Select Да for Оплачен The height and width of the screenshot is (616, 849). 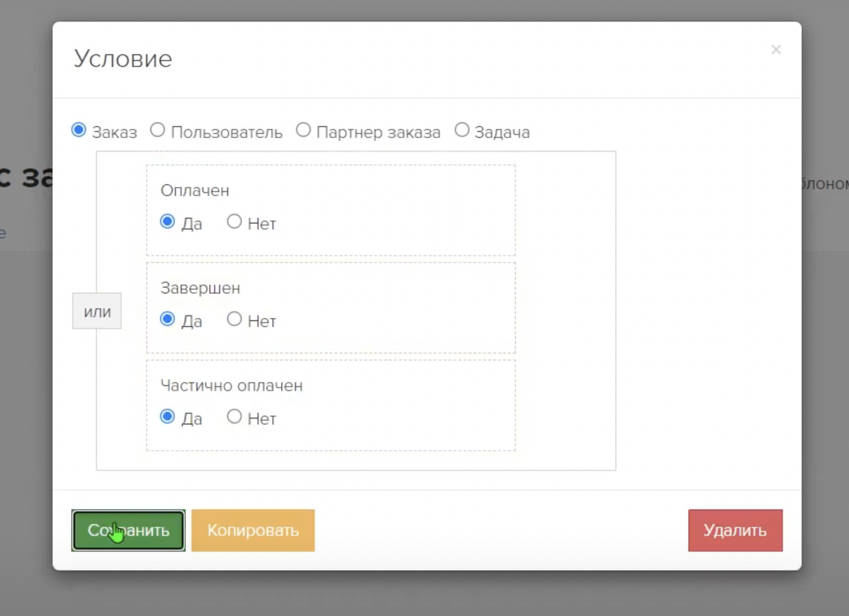[167, 222]
